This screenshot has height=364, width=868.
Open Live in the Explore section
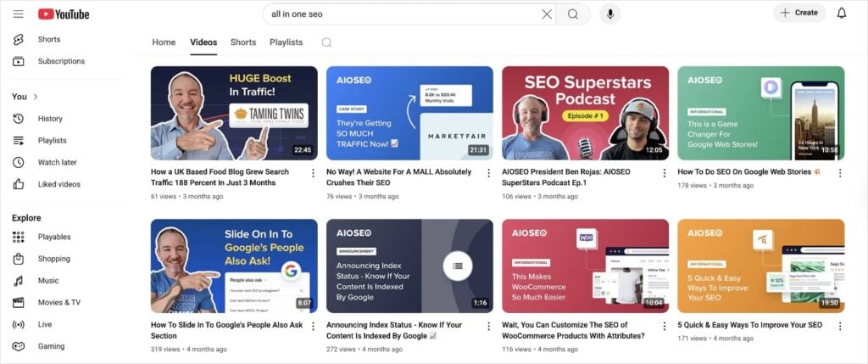[32, 324]
